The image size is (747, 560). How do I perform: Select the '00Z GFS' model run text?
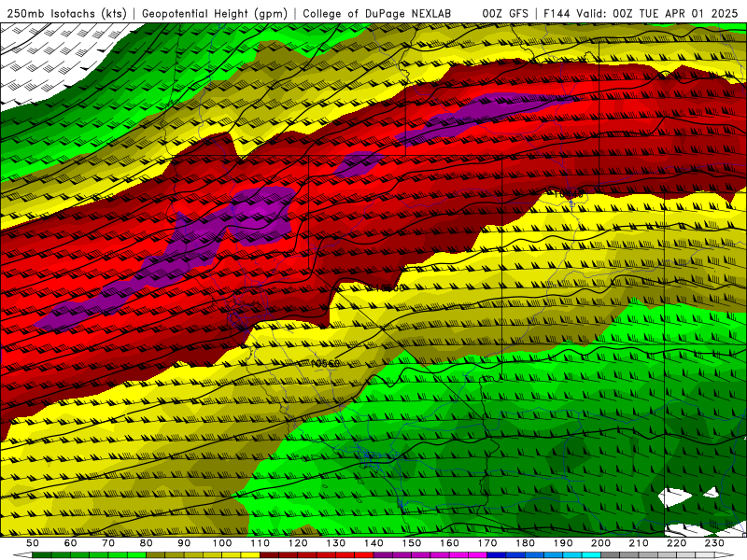tap(505, 14)
